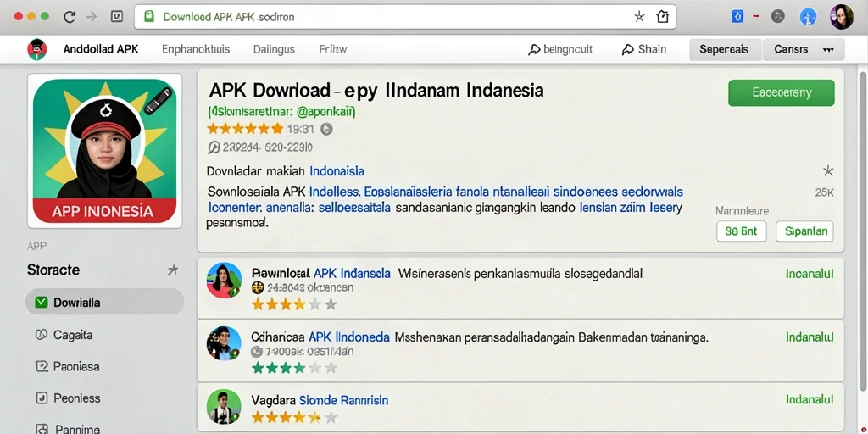Click the Anddollad APK site logo
The image size is (868, 434).
click(37, 49)
